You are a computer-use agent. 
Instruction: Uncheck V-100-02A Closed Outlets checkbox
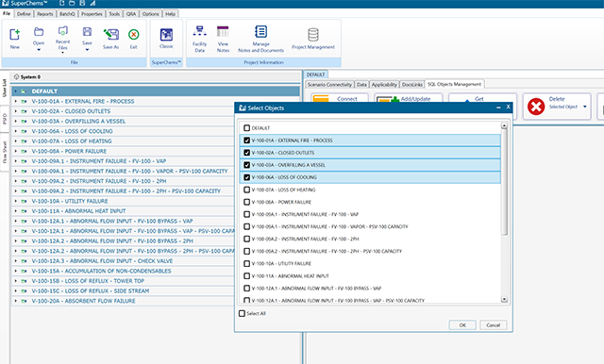[x=247, y=153]
